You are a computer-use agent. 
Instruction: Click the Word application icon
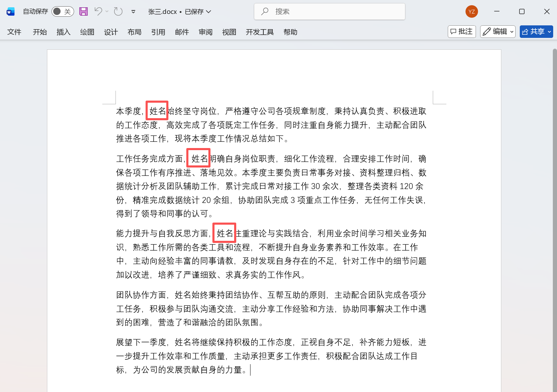pyautogui.click(x=10, y=11)
